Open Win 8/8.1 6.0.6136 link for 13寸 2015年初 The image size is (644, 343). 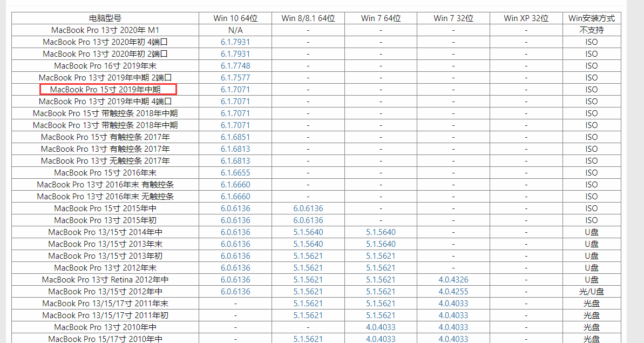coord(308,220)
